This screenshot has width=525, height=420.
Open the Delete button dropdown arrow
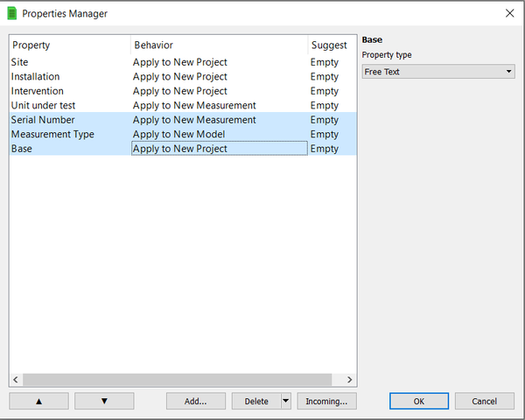pyautogui.click(x=284, y=401)
